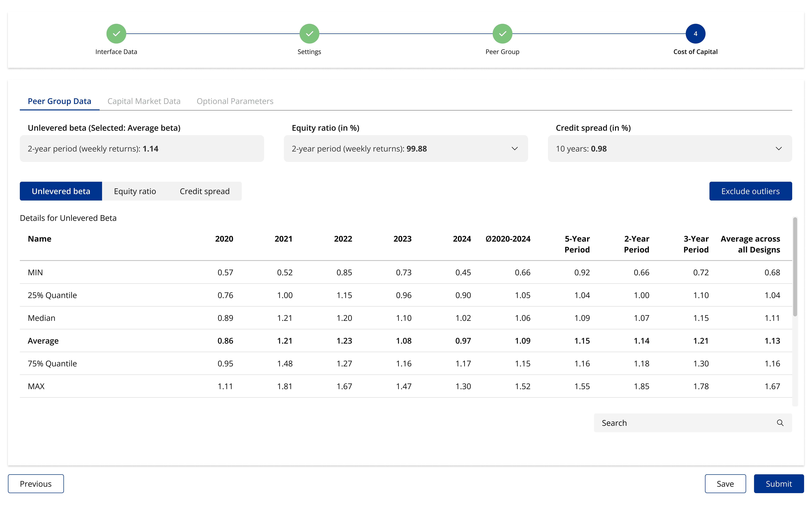The image size is (812, 505).
Task: Select the Unlevered beta segment
Action: (x=61, y=191)
